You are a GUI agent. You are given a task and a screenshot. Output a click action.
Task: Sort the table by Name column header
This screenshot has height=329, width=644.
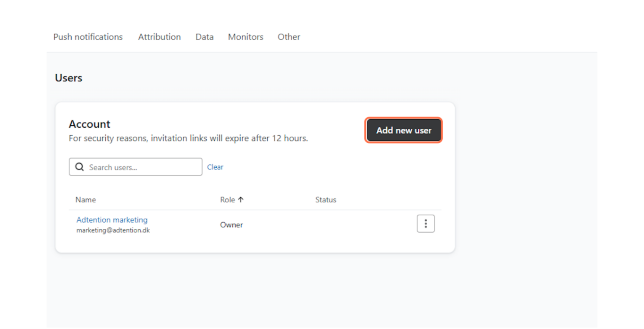(85, 200)
